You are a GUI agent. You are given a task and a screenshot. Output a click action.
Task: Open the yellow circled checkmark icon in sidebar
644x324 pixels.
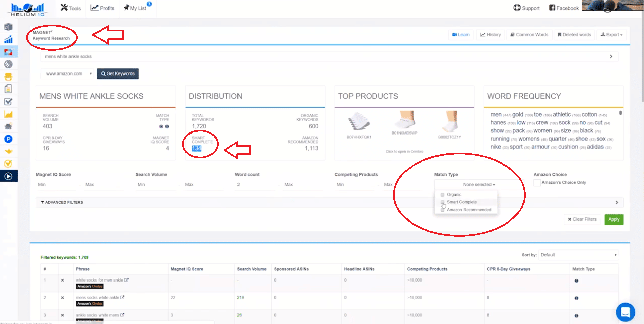click(8, 164)
